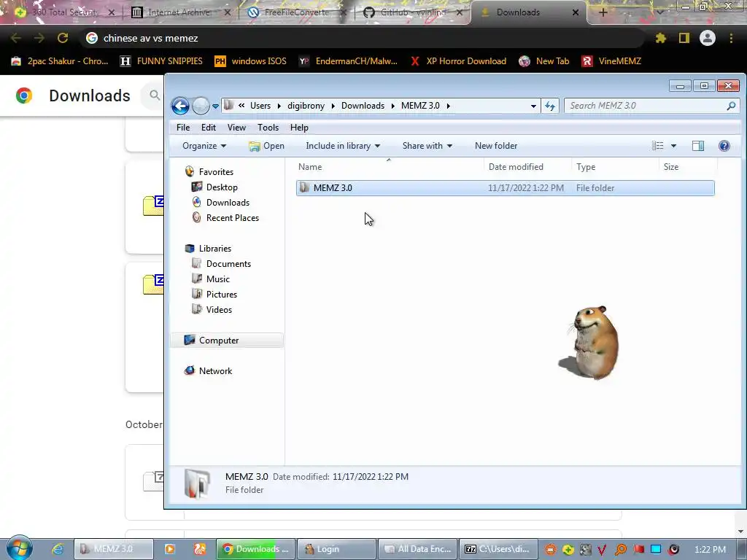Click the Windows Start orb
Viewport: 747px width, 560px height.
point(20,548)
